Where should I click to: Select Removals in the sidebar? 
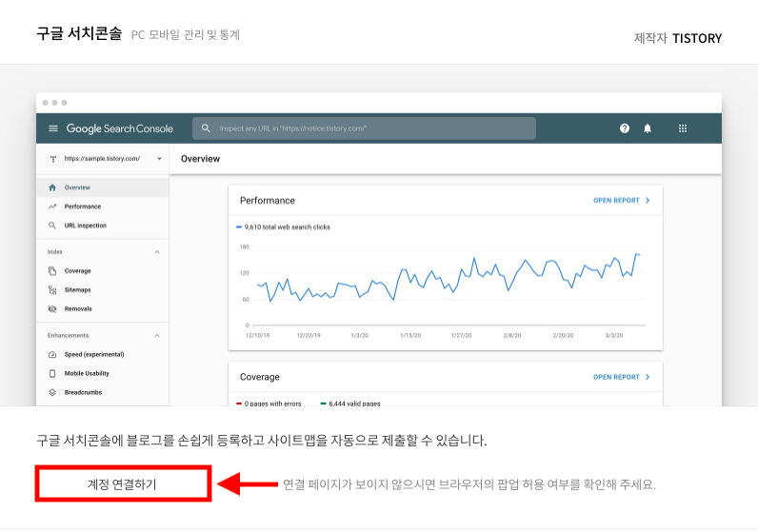click(103, 308)
